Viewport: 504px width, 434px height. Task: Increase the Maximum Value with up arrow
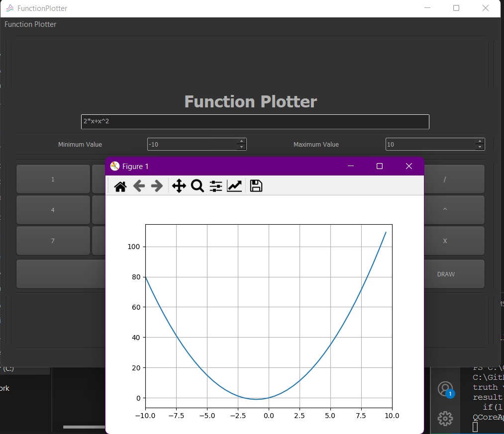(480, 141)
